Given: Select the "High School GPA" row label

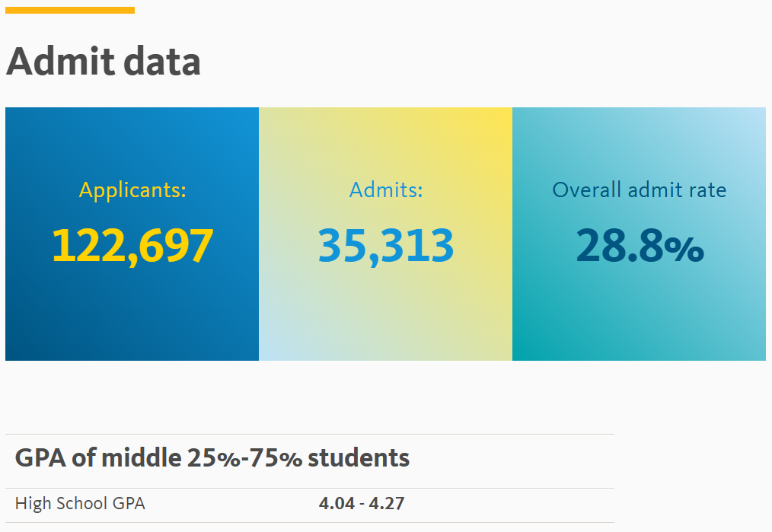Looking at the screenshot, I should tap(80, 504).
